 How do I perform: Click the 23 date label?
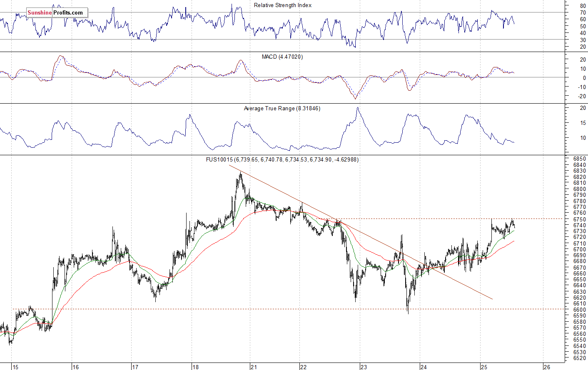coord(364,367)
